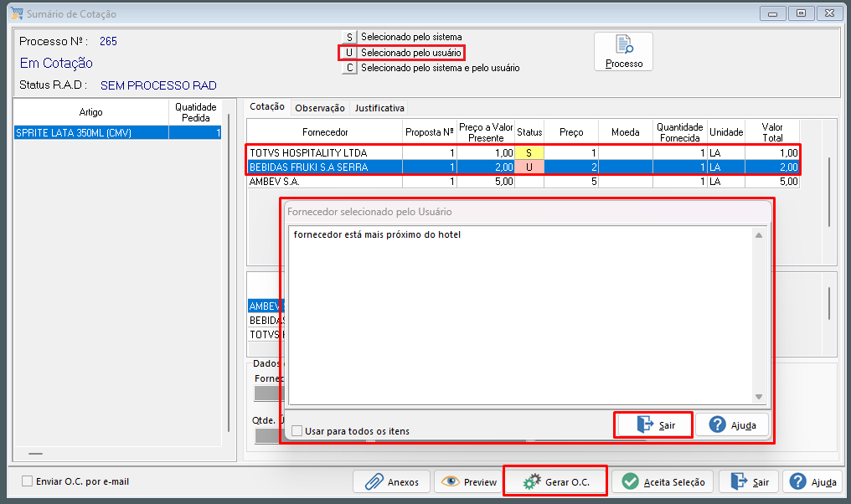Open the Justificativa tab

point(379,108)
